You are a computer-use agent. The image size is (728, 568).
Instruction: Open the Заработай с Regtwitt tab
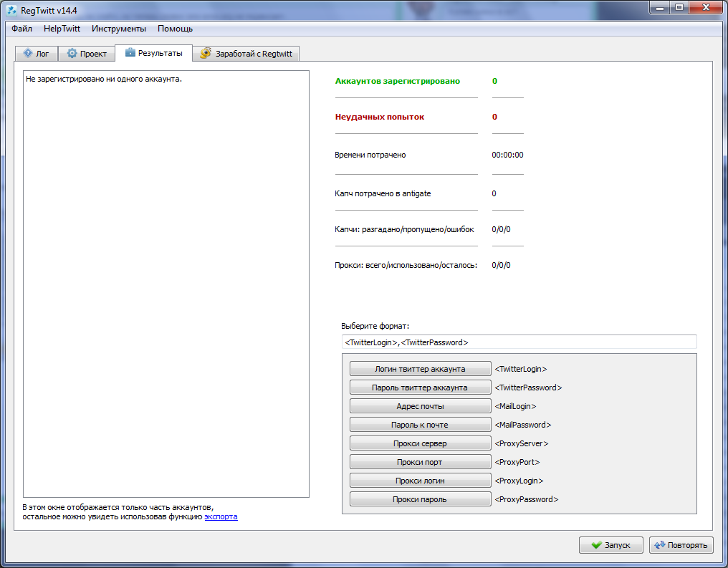click(x=246, y=54)
